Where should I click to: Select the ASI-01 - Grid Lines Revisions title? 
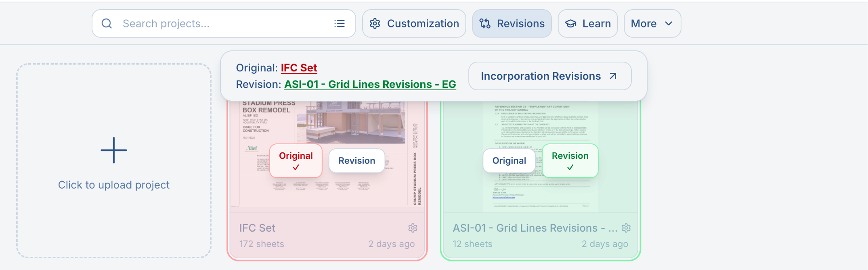point(535,228)
